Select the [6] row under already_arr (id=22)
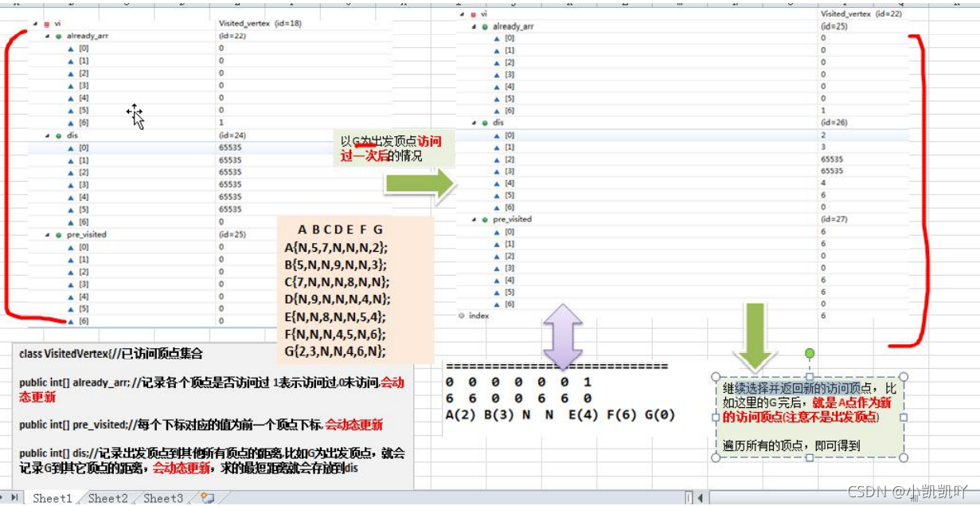This screenshot has width=980, height=506. (210, 123)
